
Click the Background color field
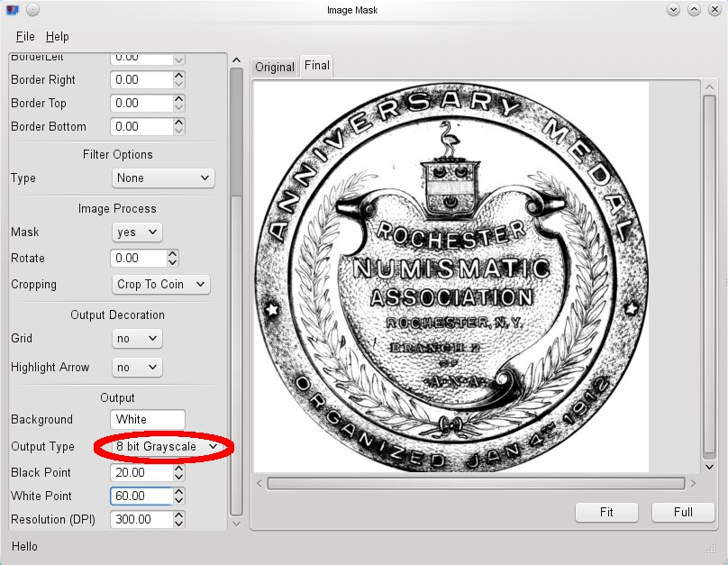click(148, 419)
